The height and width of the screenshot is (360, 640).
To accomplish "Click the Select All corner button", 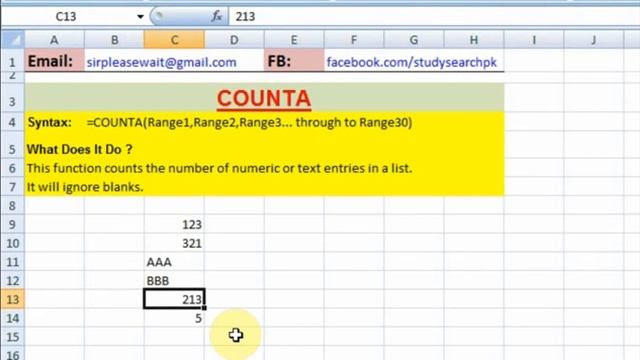I will tap(13, 40).
